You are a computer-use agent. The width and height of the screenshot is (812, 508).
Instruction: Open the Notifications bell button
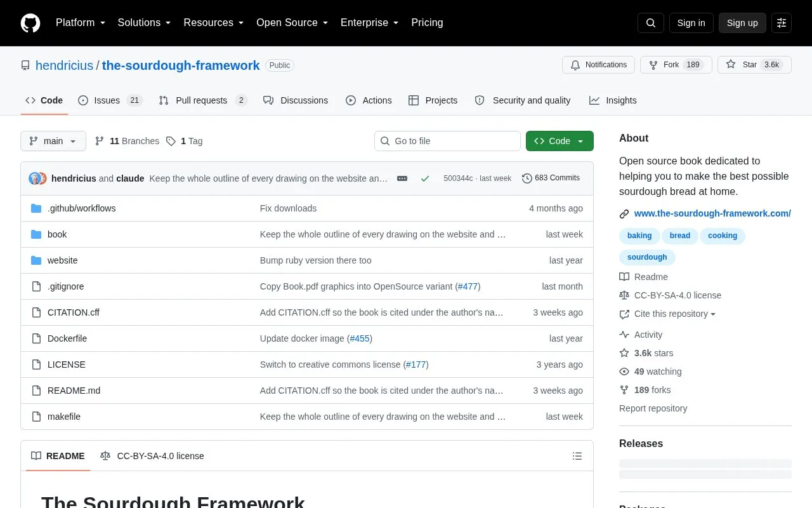click(x=598, y=65)
